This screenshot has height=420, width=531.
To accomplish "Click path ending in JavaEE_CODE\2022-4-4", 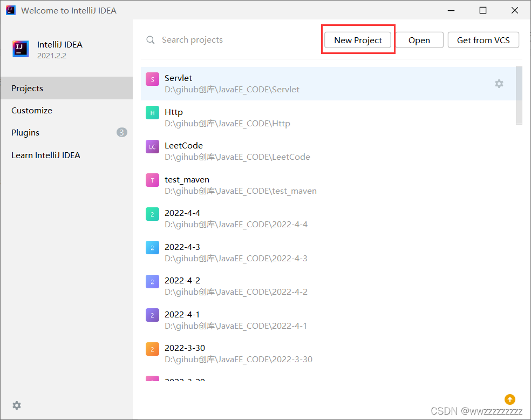I will click(236, 224).
